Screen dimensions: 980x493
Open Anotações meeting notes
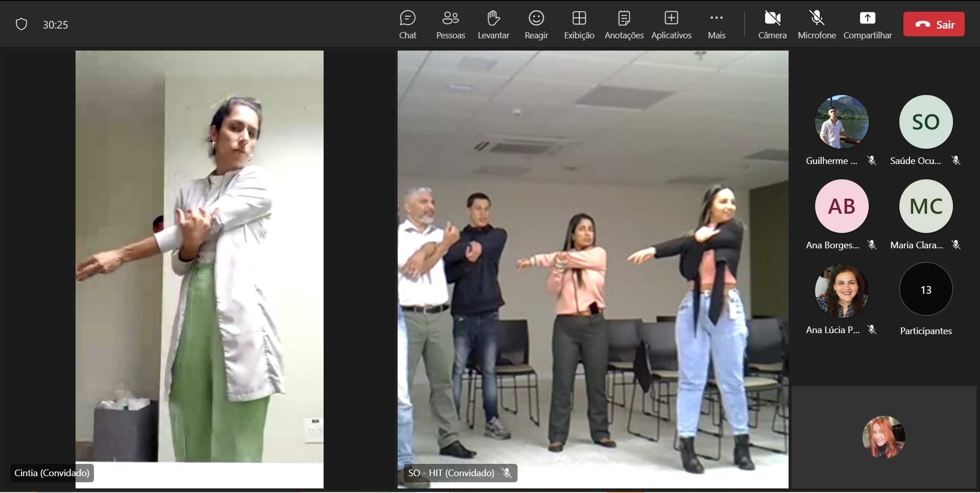(x=624, y=25)
